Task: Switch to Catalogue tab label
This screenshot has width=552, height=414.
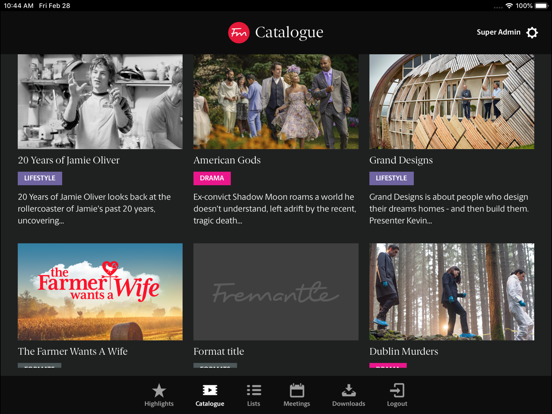Action: 210,404
